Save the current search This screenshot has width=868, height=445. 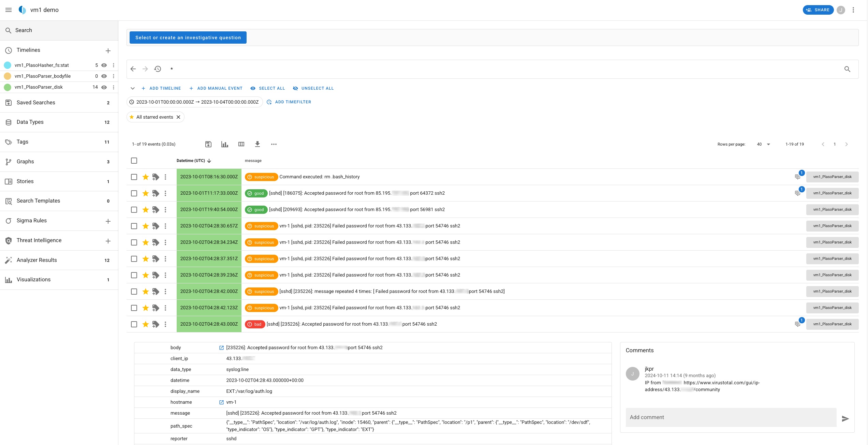click(208, 144)
